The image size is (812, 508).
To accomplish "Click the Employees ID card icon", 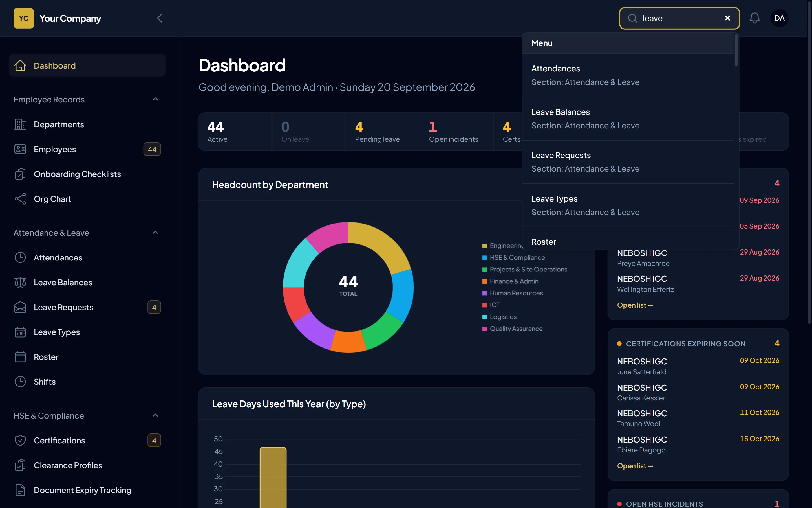I will 20,149.
